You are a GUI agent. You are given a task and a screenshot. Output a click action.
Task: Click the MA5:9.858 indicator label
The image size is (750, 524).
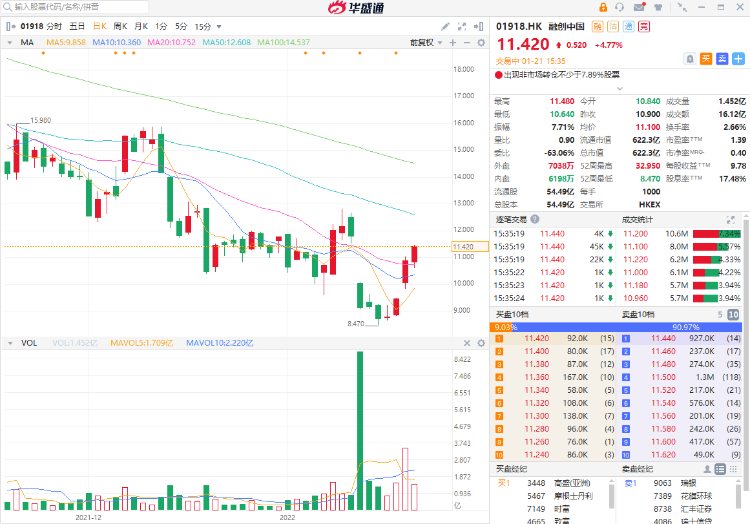[x=66, y=43]
